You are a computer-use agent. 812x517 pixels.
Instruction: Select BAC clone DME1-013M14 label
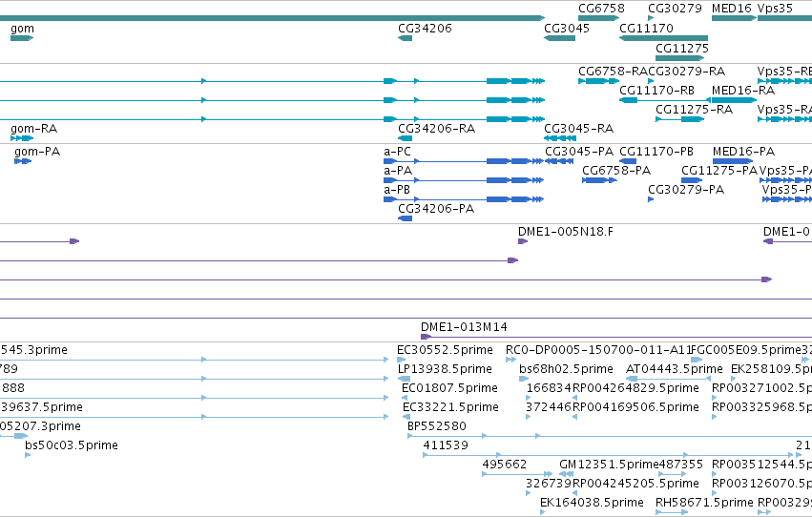tap(464, 327)
